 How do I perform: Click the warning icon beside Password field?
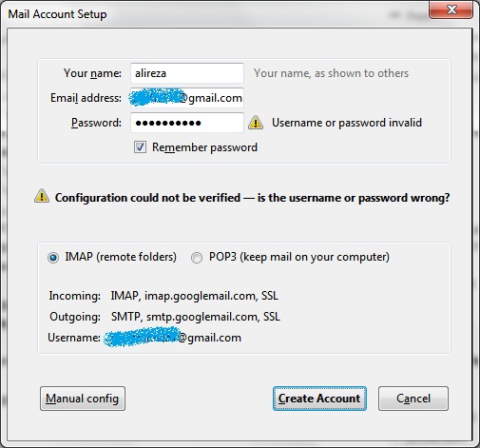[256, 123]
